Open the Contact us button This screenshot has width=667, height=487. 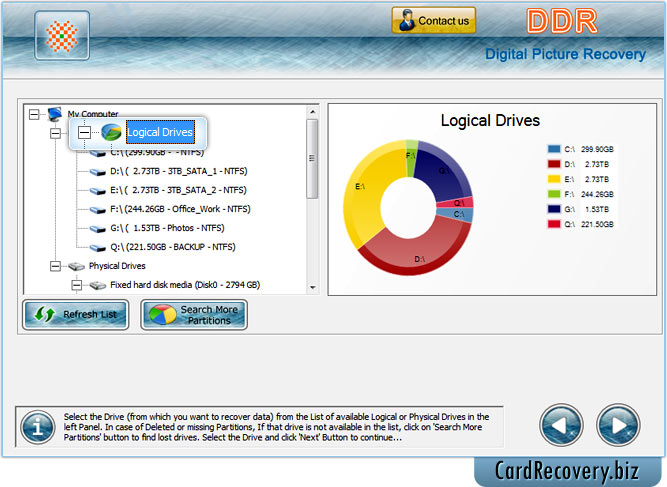pyautogui.click(x=434, y=20)
